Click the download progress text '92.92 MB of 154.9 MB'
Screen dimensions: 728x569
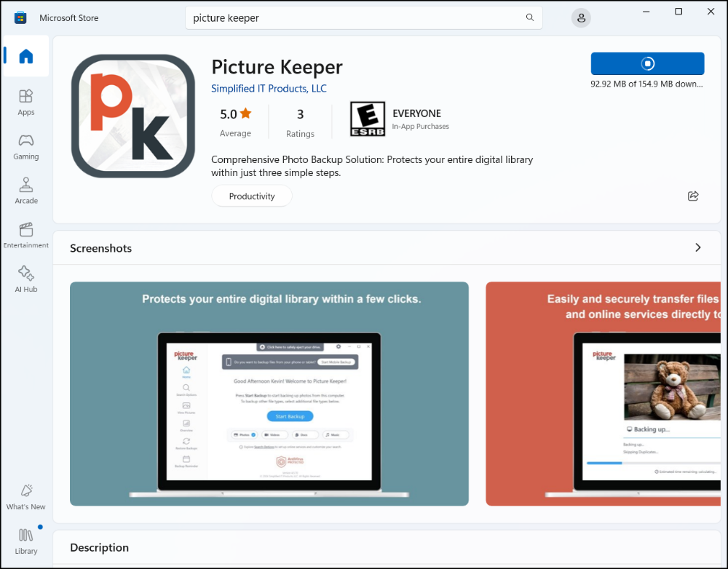pyautogui.click(x=646, y=84)
